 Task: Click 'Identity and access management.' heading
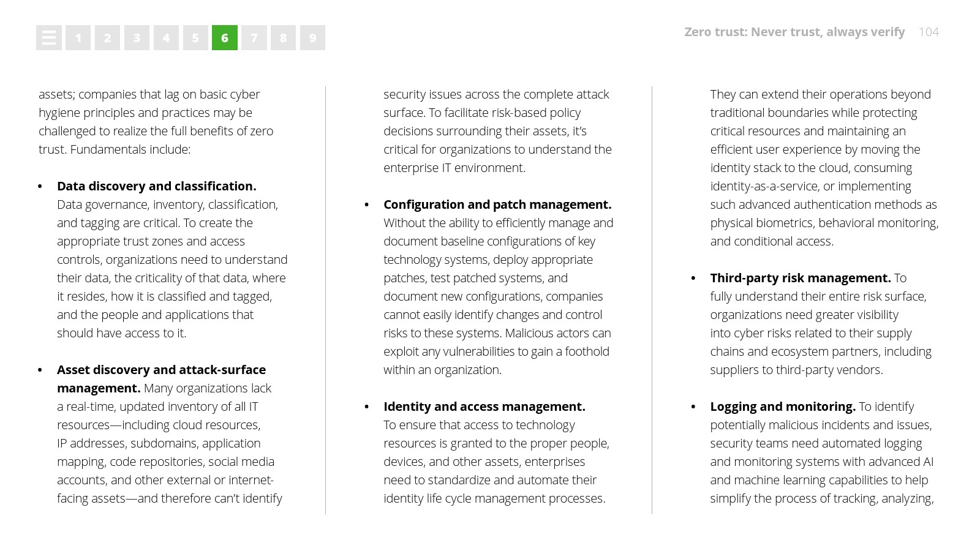click(x=484, y=407)
